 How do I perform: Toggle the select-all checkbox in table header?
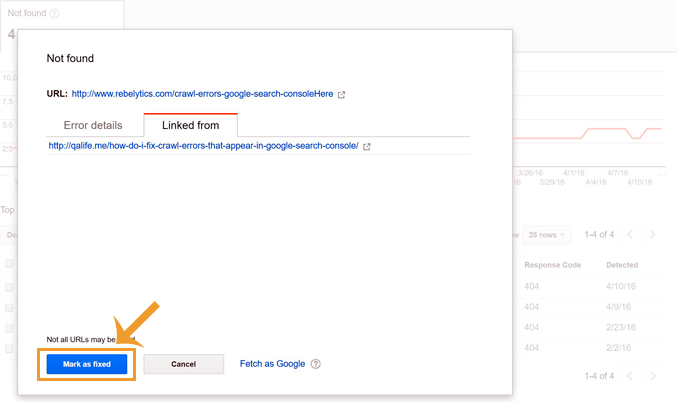click(x=9, y=264)
